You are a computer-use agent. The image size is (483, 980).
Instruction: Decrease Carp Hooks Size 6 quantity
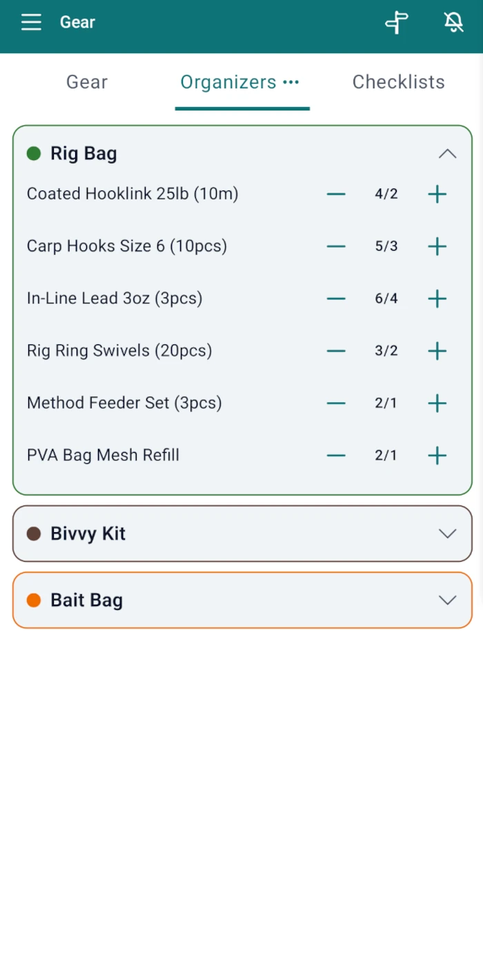[336, 246]
